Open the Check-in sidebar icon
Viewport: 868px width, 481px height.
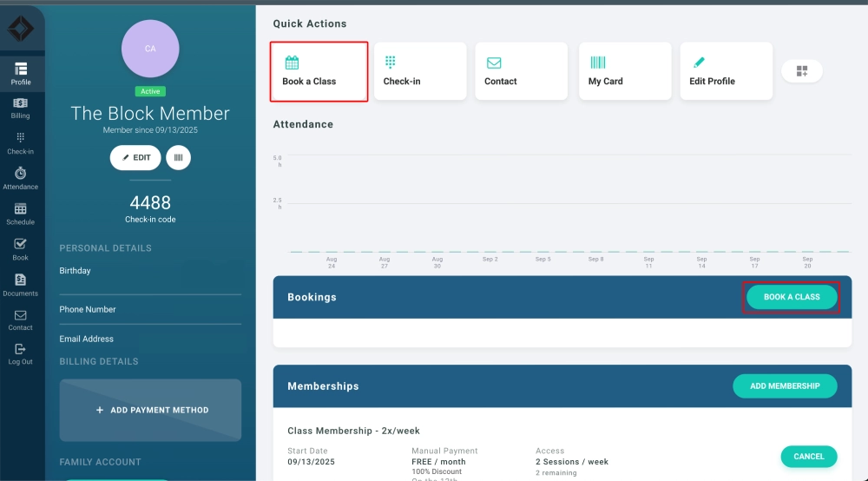(x=21, y=143)
